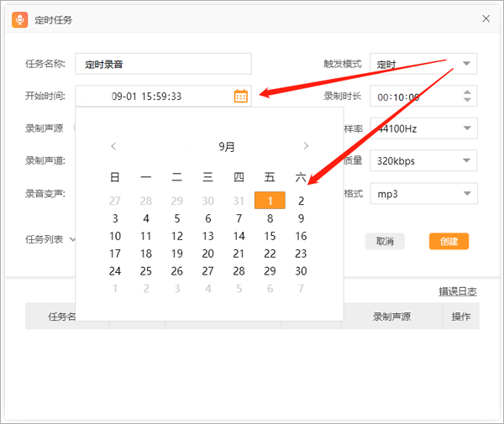Click the orange microphone app icon
This screenshot has width=504, height=424.
coord(19,18)
